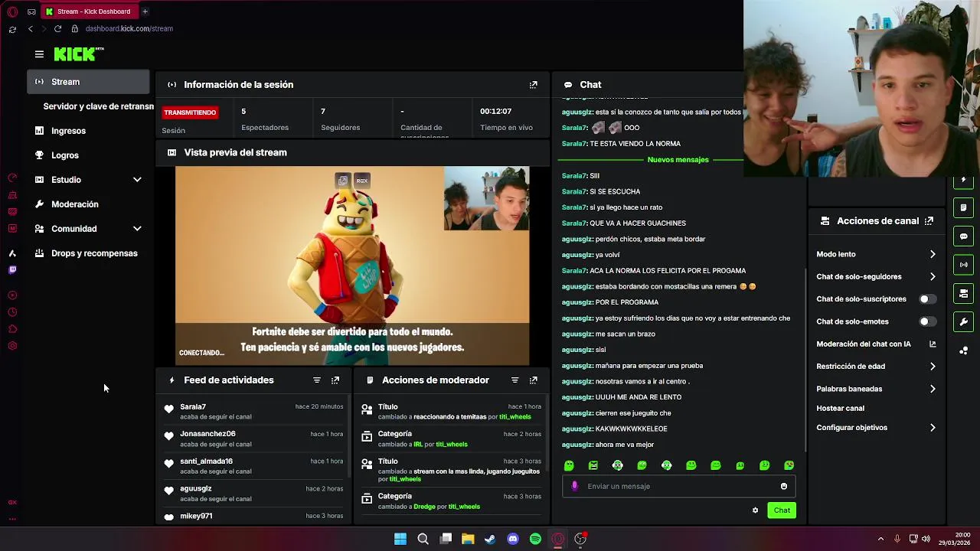
Task: Open Modo lento options chevron
Action: point(933,254)
